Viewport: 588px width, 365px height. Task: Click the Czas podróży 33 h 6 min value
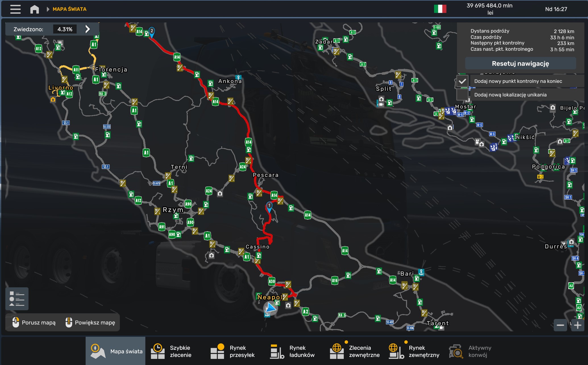(x=562, y=38)
